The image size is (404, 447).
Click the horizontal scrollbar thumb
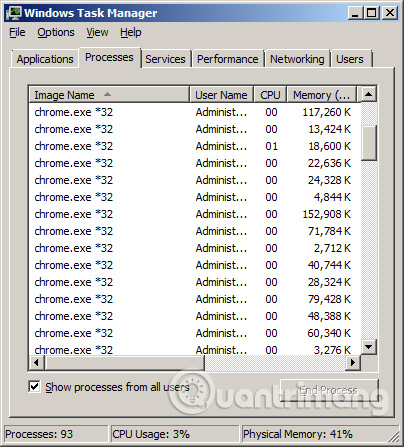125,362
